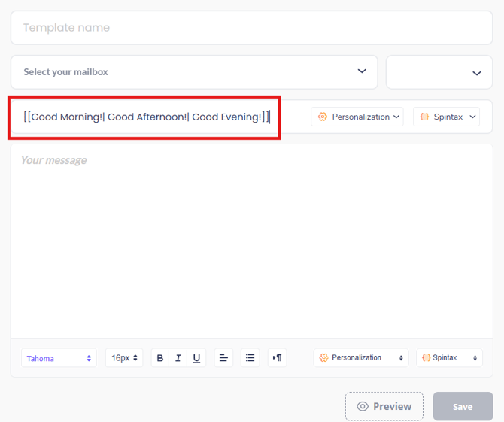Expand the blank dropdown beside the mailbox selector
Viewport: 504px width, 422px height.
[439, 72]
